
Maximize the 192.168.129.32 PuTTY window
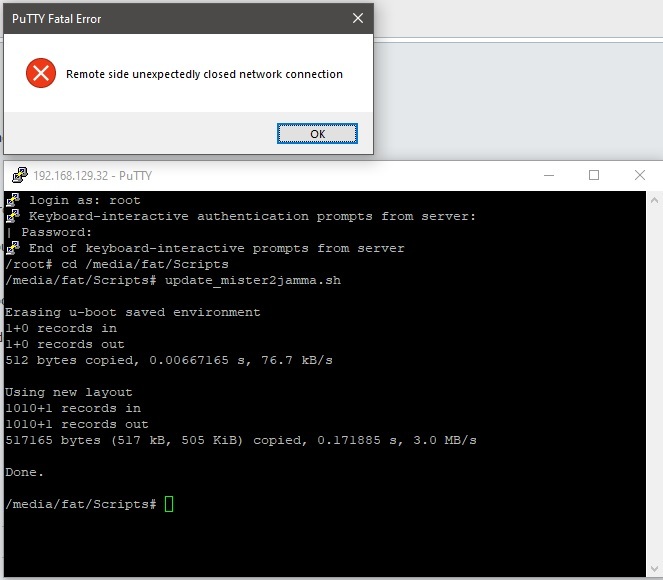594,175
